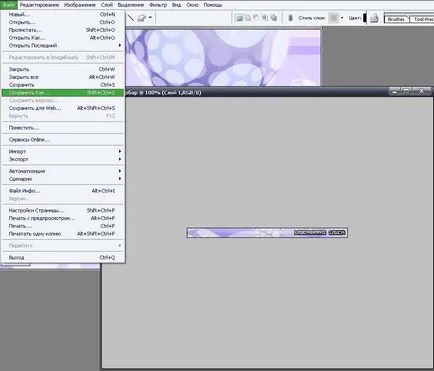Expand the Сценарии submenu
434x371 pixels.
(x=63, y=179)
